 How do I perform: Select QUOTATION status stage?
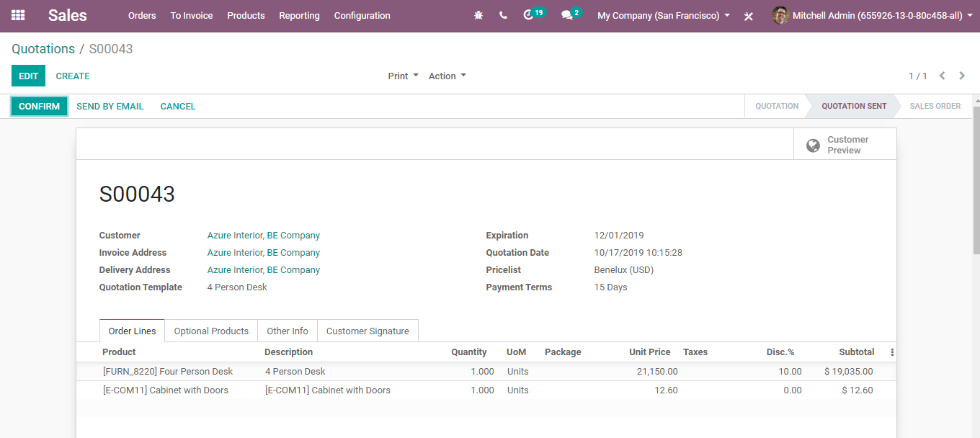[x=777, y=106]
